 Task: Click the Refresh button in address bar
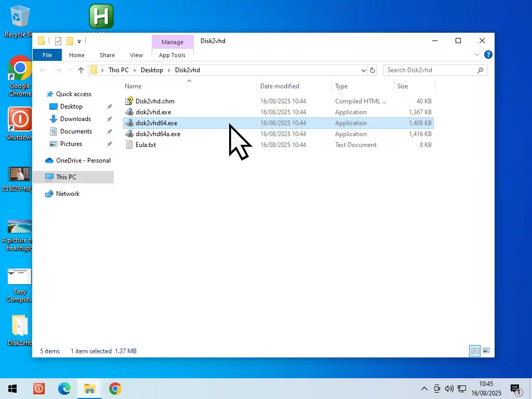pos(372,70)
